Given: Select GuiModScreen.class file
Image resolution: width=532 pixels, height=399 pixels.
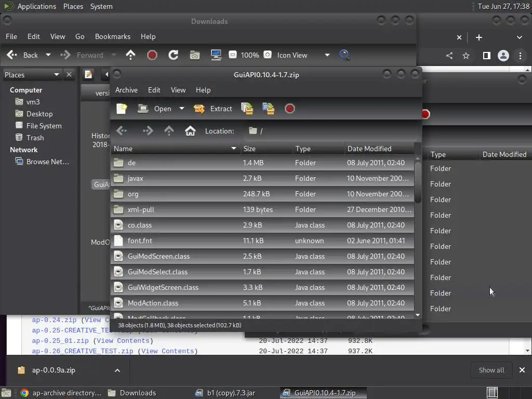Looking at the screenshot, I should point(262,257).
